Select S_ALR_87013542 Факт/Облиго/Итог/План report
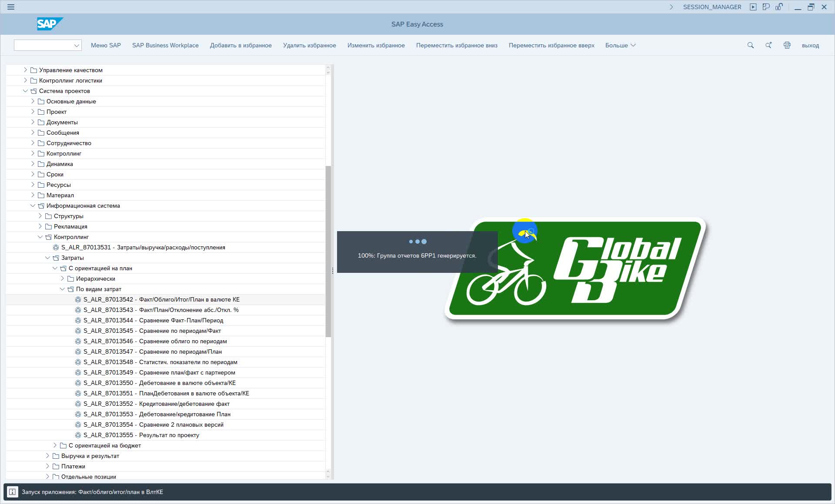This screenshot has width=835, height=504. [161, 299]
